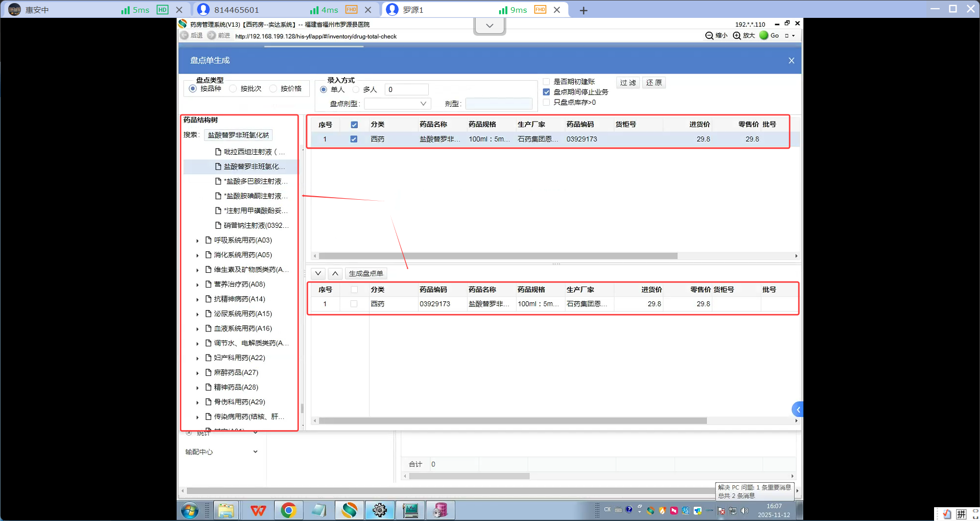980x521 pixels.
Task: Select the 单人 entry mode radio
Action: pyautogui.click(x=323, y=90)
